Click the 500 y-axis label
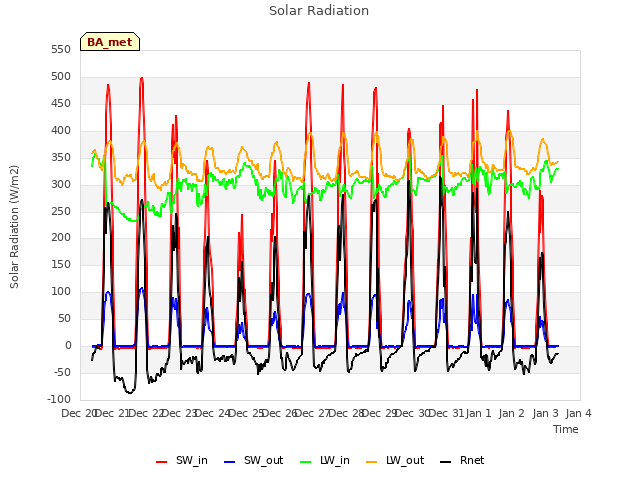Screen dimensions: 640x480 tap(61, 76)
